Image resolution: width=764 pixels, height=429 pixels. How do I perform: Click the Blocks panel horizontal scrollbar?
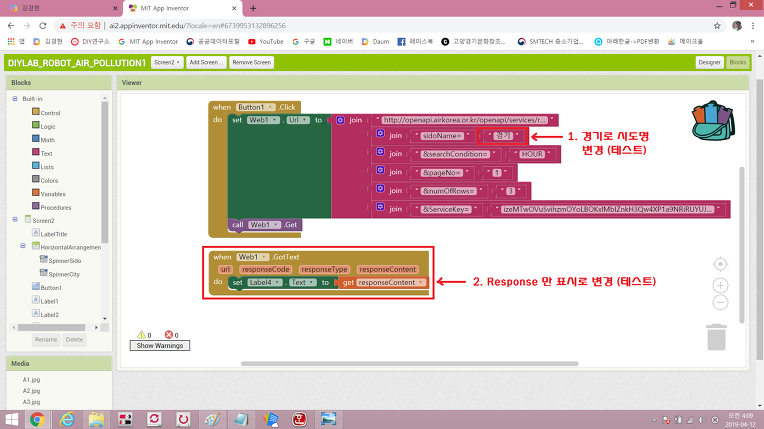pyautogui.click(x=51, y=328)
